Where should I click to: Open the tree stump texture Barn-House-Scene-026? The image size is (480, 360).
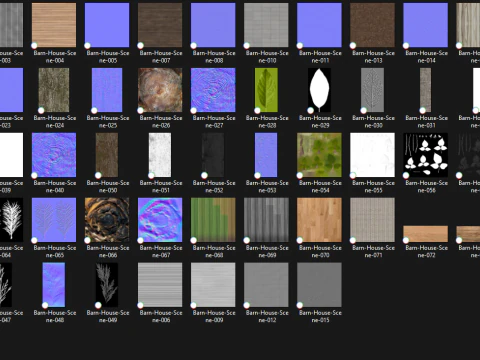160,90
